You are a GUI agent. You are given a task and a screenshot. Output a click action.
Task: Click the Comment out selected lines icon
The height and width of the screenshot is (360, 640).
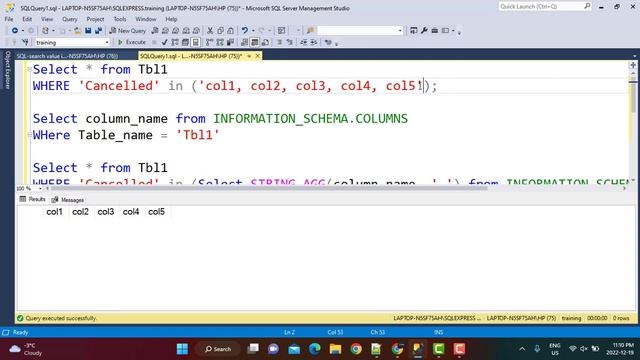(280, 42)
